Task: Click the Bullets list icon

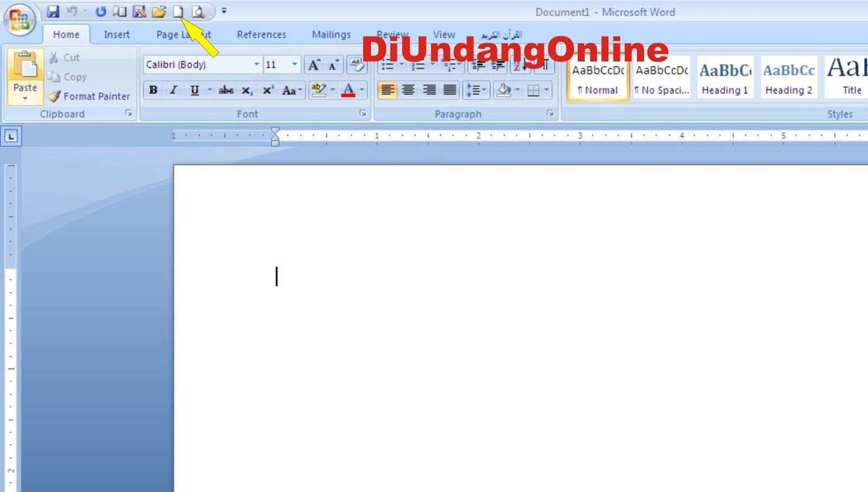Action: (x=387, y=66)
